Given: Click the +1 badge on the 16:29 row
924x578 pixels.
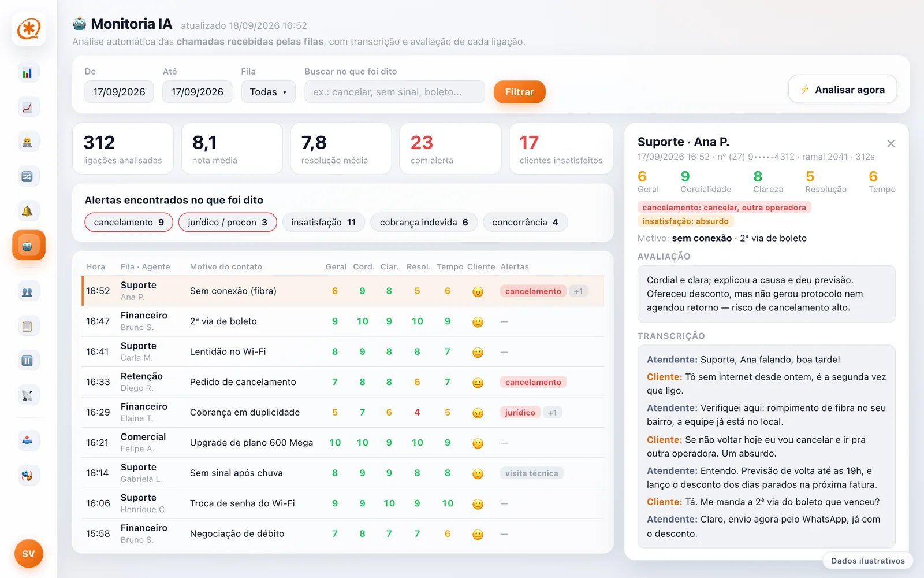Looking at the screenshot, I should 553,413.
